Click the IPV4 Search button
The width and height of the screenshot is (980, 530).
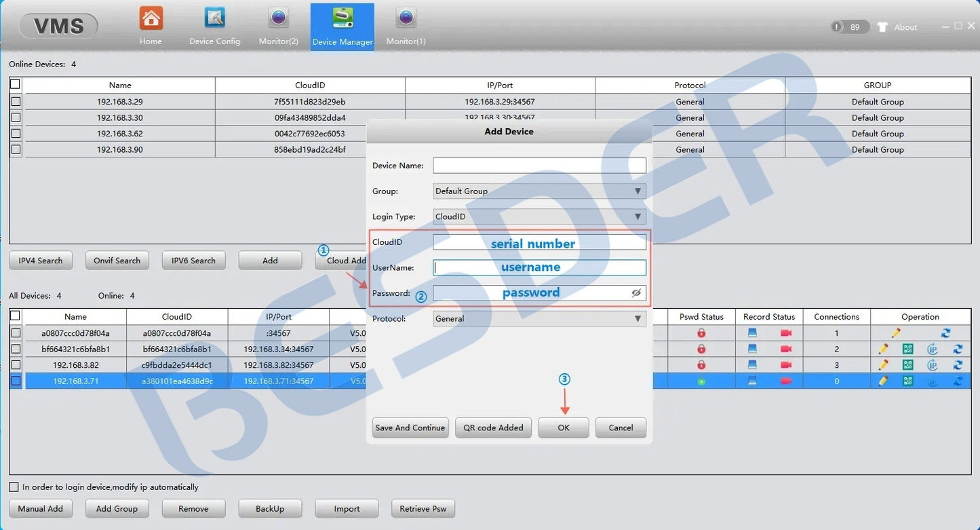pyautogui.click(x=41, y=261)
